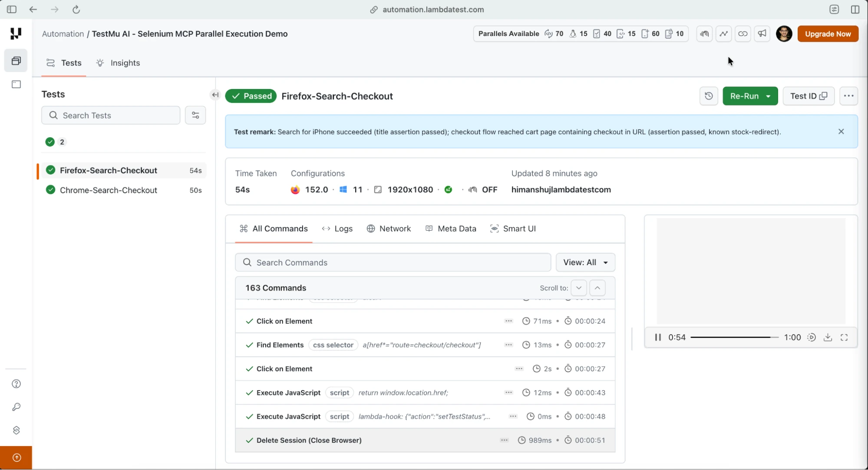Focus the Search Commands field
The image size is (868, 470).
click(x=393, y=263)
